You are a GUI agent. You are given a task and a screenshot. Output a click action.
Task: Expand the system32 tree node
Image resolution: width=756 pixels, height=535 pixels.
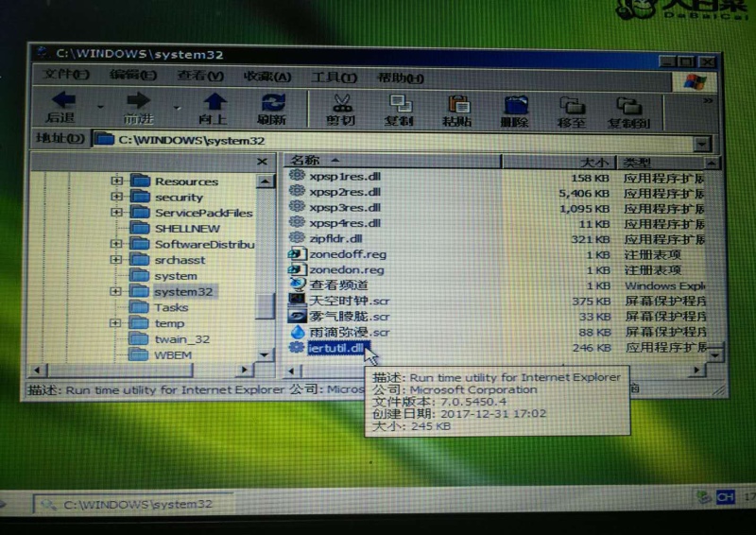point(115,291)
